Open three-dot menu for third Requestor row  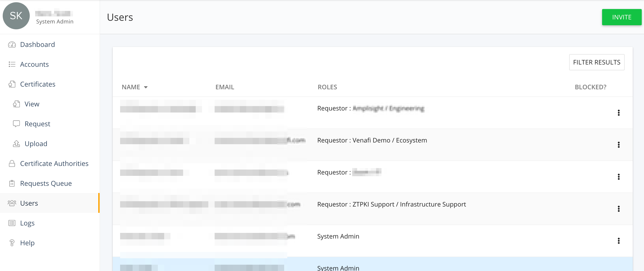click(619, 177)
